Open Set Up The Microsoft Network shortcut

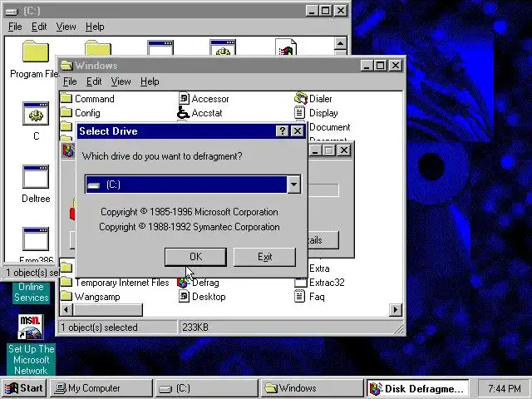(31, 327)
